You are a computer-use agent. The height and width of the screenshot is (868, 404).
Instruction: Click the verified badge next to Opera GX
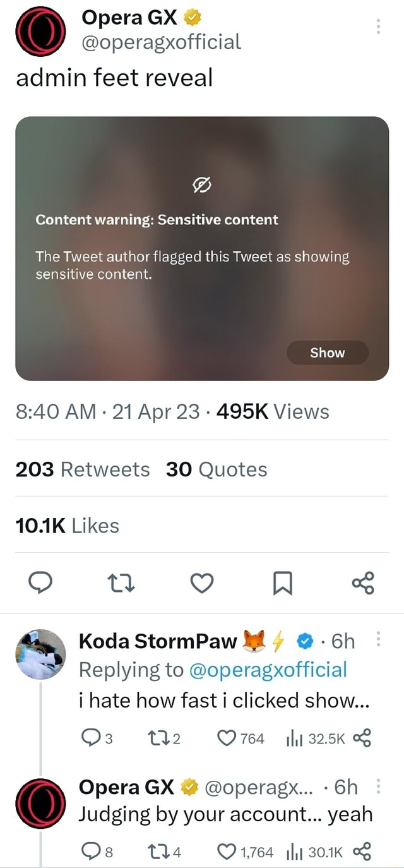click(191, 17)
